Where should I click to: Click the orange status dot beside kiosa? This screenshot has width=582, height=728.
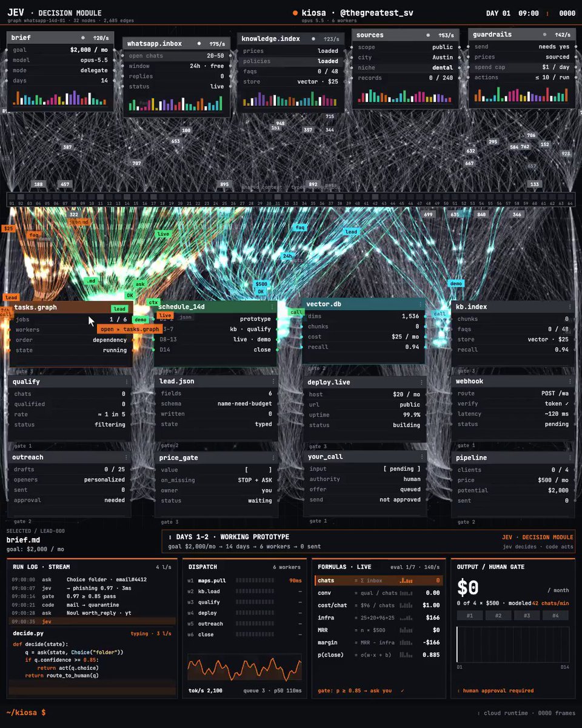(295, 13)
